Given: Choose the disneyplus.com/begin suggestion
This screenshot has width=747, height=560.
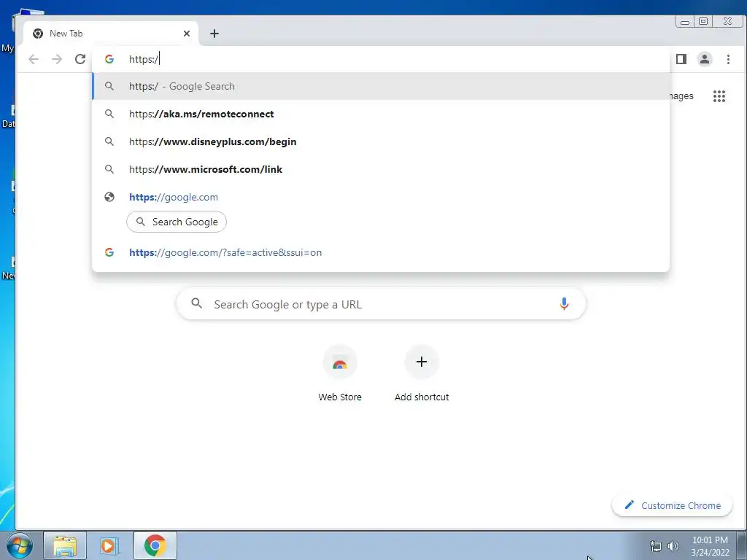Looking at the screenshot, I should (x=381, y=141).
